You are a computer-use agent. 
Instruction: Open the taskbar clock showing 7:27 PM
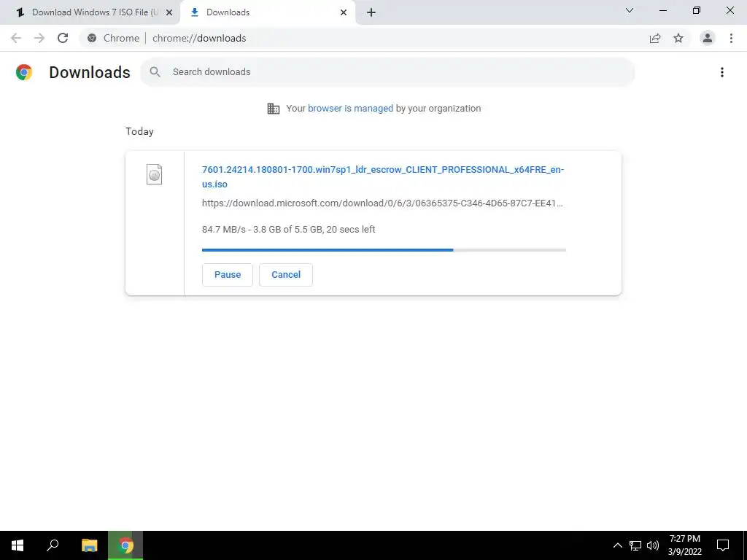click(684, 545)
